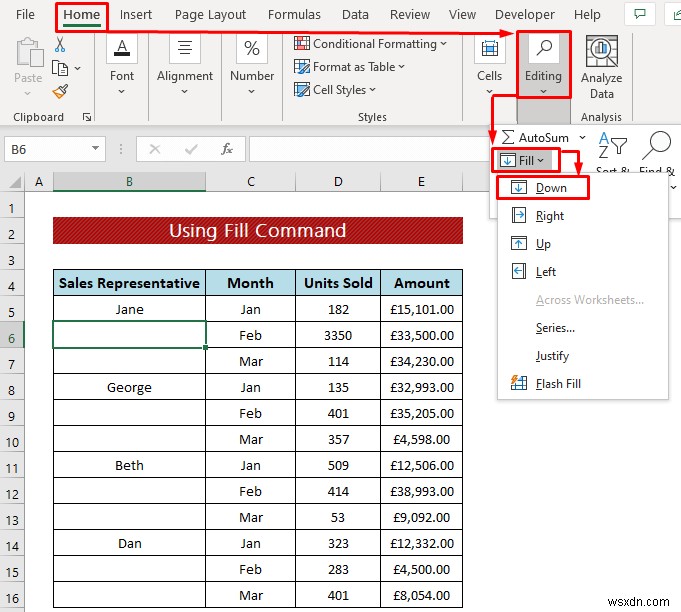Screen dimensions: 681x612
Task: Click the Cut scissors icon
Action: coord(60,44)
